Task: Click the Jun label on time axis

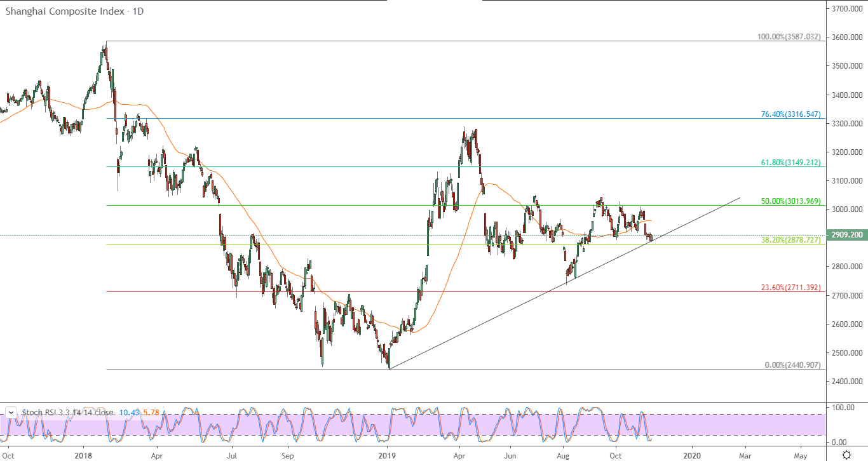Action: tap(510, 455)
